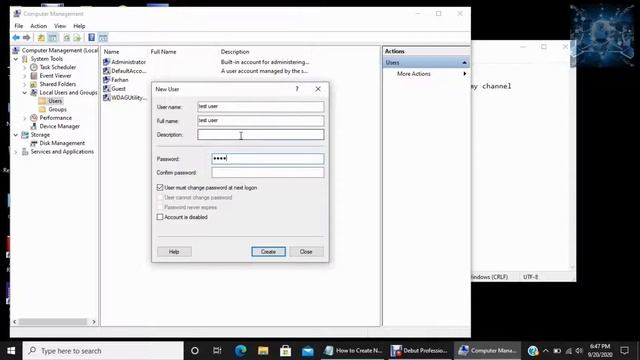
Task: Select the Administrator user icon
Action: pyautogui.click(x=107, y=62)
